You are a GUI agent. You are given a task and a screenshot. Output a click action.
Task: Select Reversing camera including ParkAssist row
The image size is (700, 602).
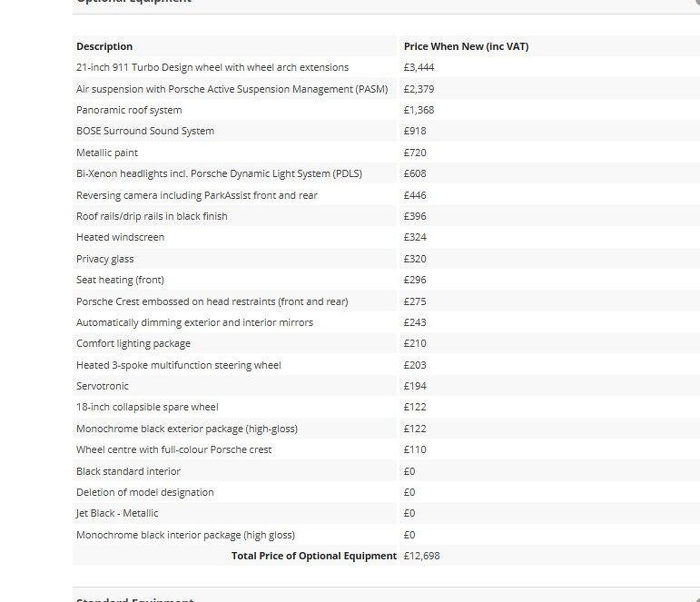[x=386, y=195]
